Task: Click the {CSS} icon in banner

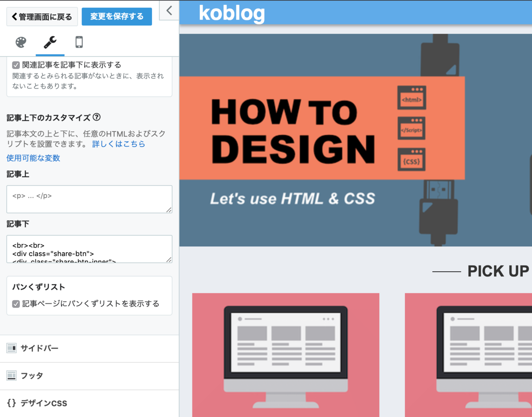Action: click(412, 160)
